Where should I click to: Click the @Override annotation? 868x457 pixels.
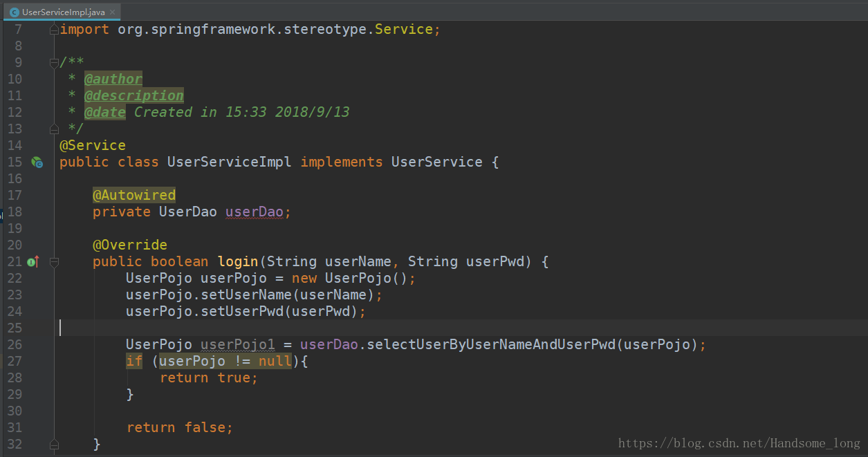pos(130,245)
